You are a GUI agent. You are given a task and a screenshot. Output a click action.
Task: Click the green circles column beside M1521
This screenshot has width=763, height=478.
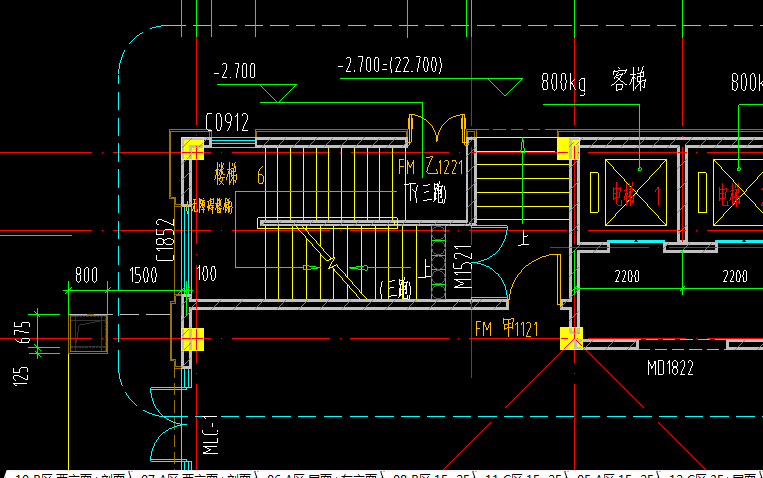click(436, 262)
